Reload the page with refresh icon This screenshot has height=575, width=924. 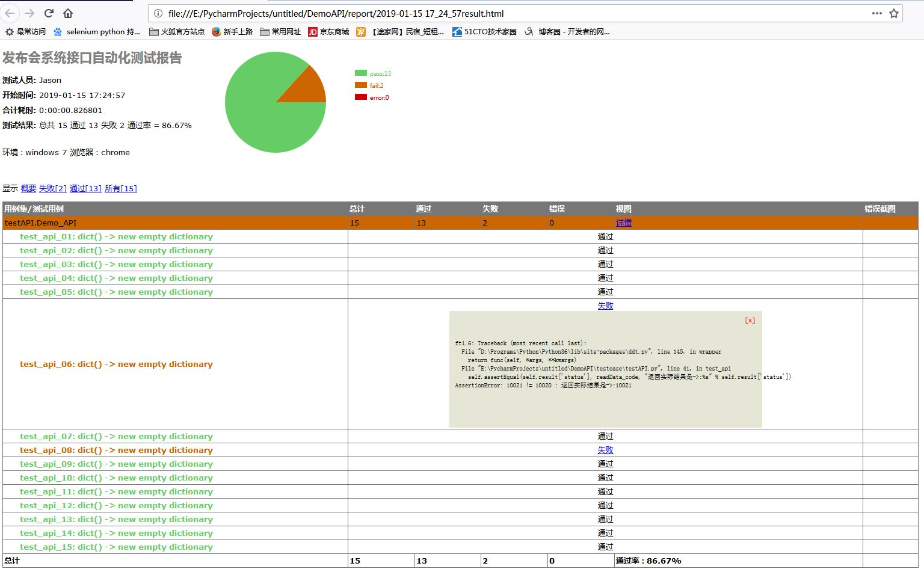49,13
